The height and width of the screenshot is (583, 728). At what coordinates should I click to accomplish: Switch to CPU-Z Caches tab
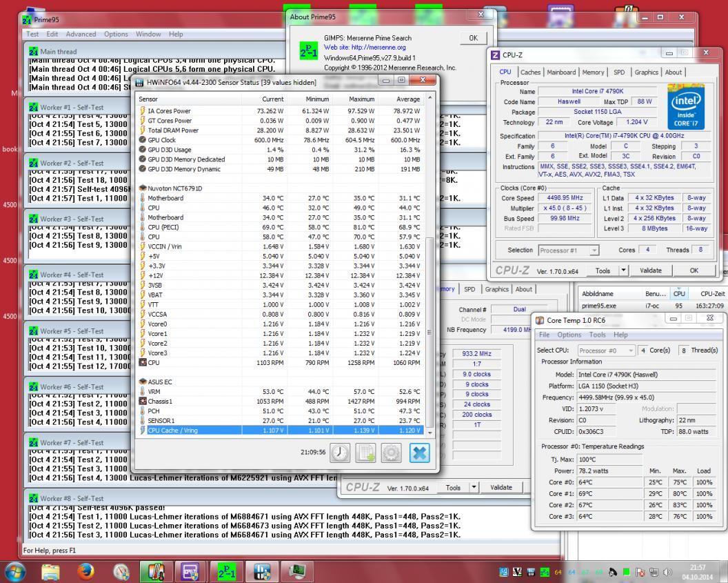(x=530, y=72)
